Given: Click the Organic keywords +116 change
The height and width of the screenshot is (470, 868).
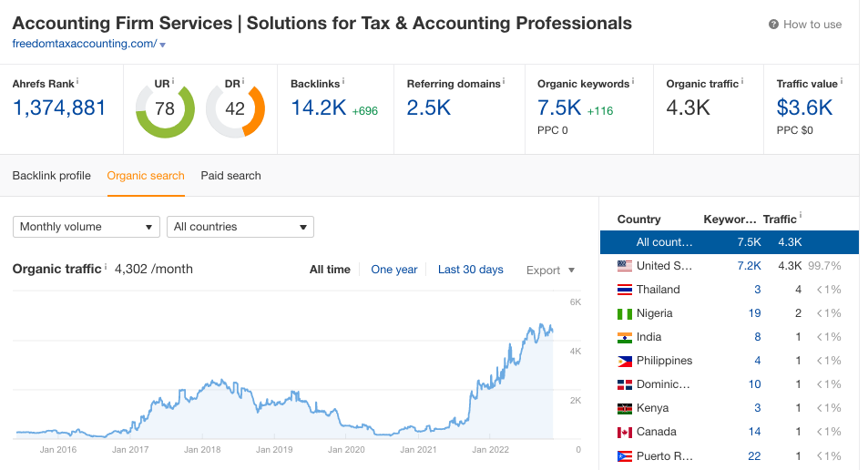Looking at the screenshot, I should [600, 111].
